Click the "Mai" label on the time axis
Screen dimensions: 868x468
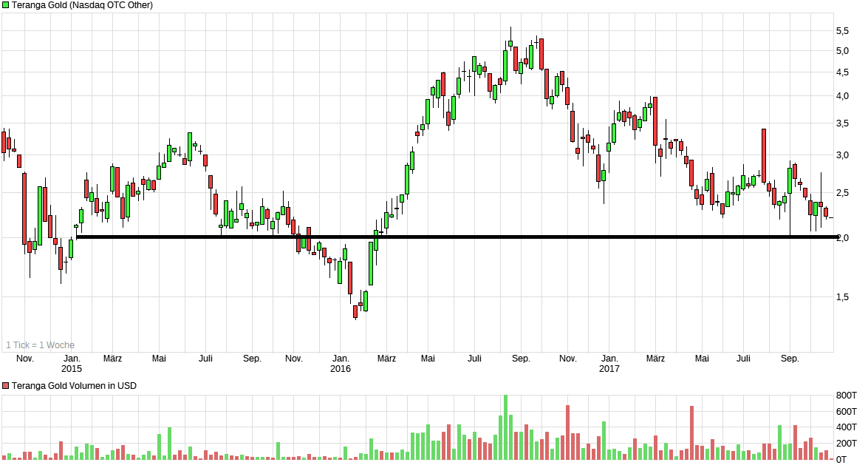point(160,357)
